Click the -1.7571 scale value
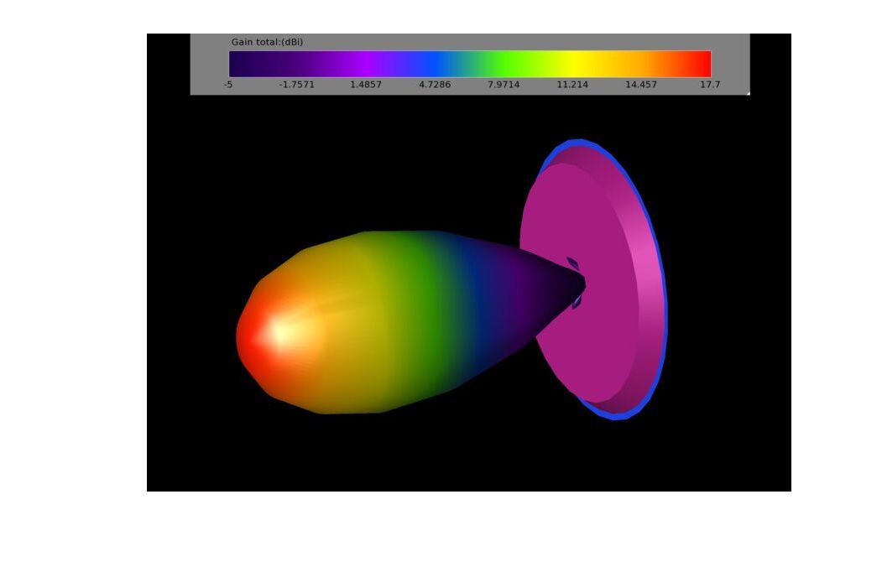This screenshot has width=882, height=588. [297, 85]
